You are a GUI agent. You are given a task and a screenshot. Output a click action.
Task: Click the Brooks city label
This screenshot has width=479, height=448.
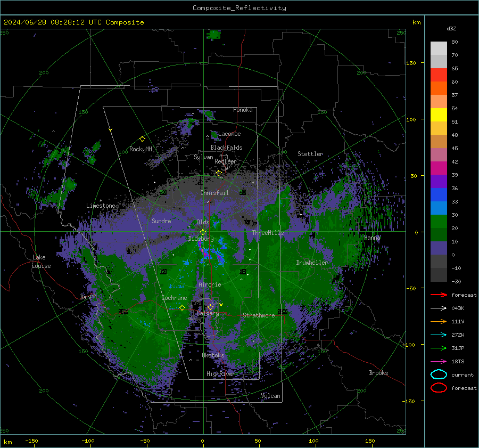coord(378,373)
